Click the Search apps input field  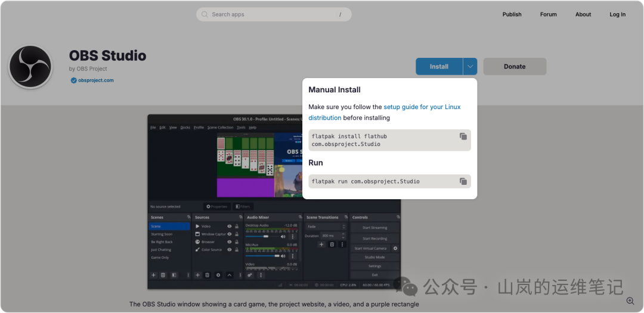274,14
